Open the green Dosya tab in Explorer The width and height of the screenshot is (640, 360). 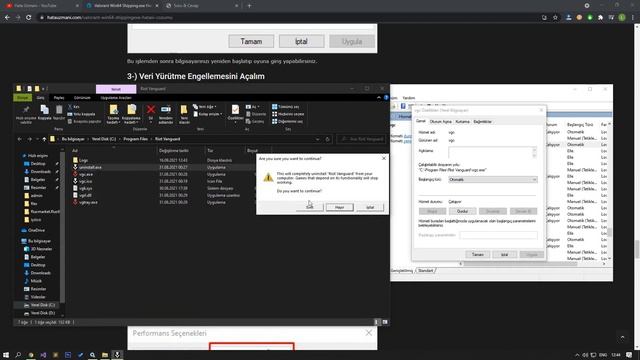pyautogui.click(x=22, y=98)
